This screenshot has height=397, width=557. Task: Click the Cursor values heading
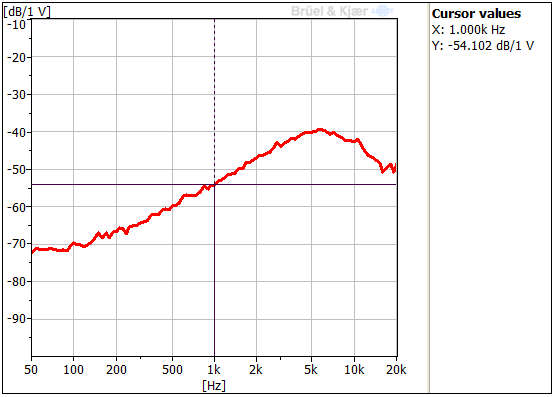476,13
